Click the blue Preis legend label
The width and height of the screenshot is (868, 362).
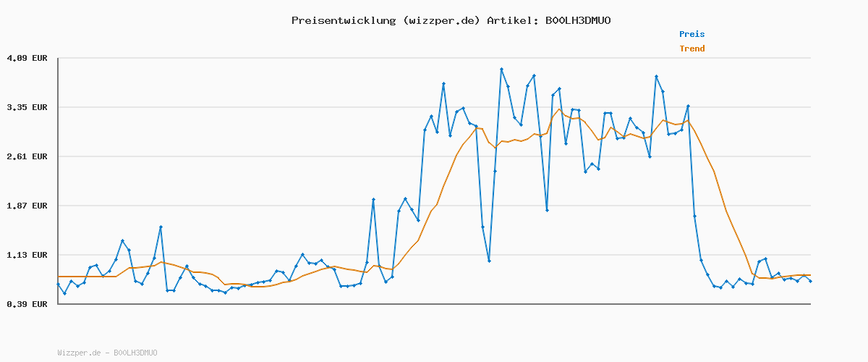pos(692,34)
